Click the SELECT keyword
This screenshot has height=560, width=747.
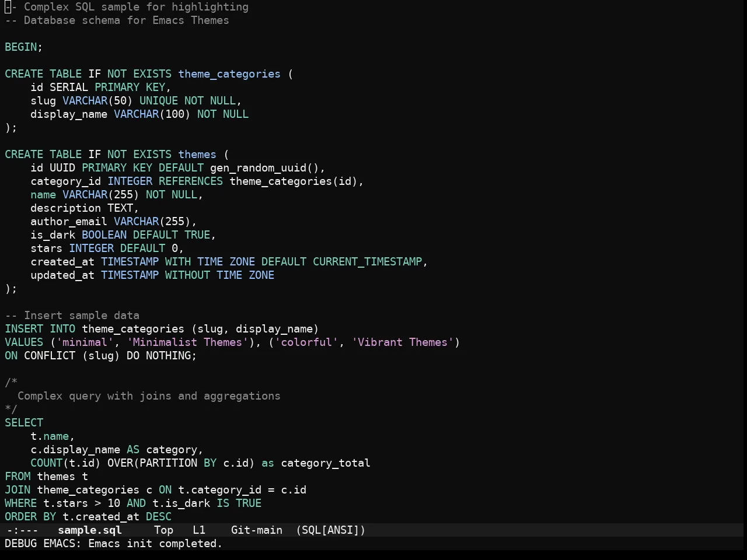click(x=24, y=423)
